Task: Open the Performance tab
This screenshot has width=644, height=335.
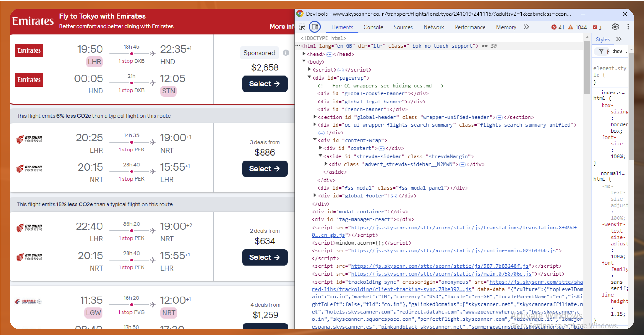Action: click(470, 27)
